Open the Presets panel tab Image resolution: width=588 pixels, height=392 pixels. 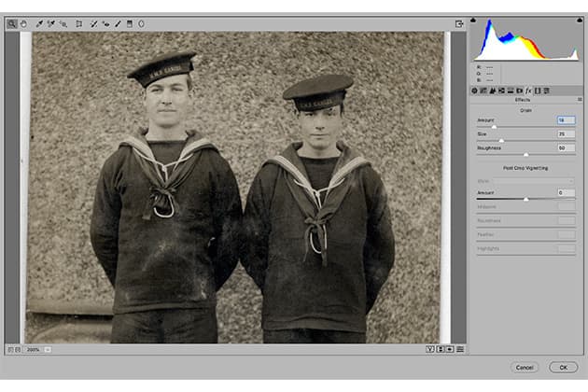coord(546,91)
